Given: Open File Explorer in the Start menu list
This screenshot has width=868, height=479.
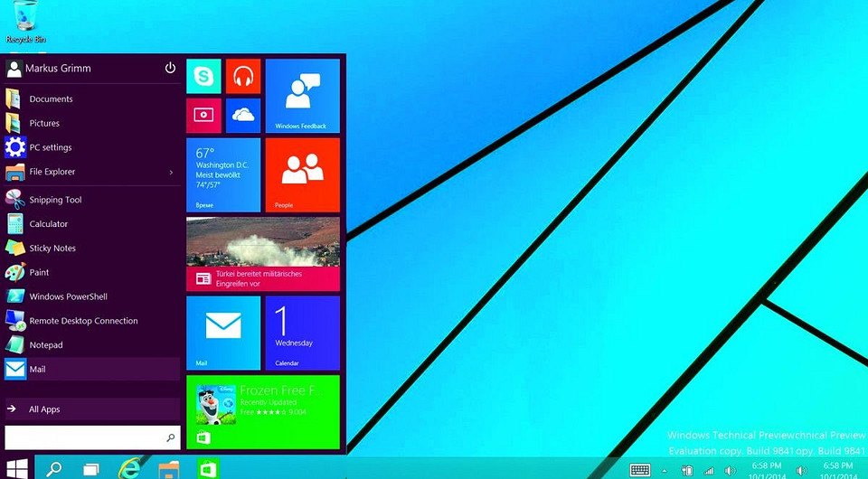Looking at the screenshot, I should pyautogui.click(x=92, y=172).
